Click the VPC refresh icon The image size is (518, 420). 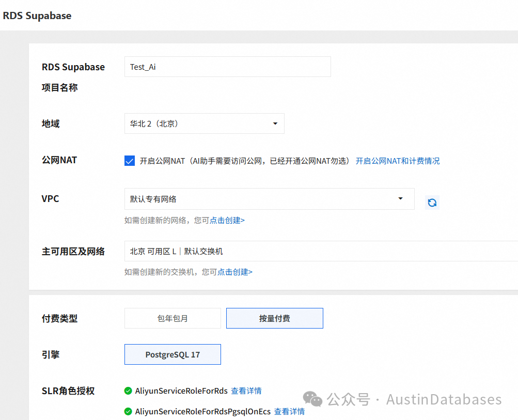432,202
